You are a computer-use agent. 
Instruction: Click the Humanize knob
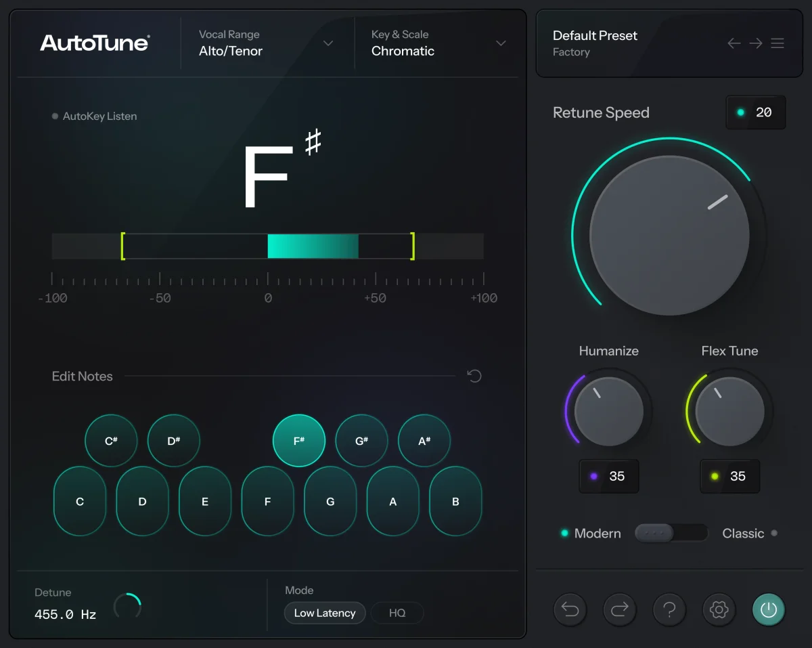(x=609, y=412)
